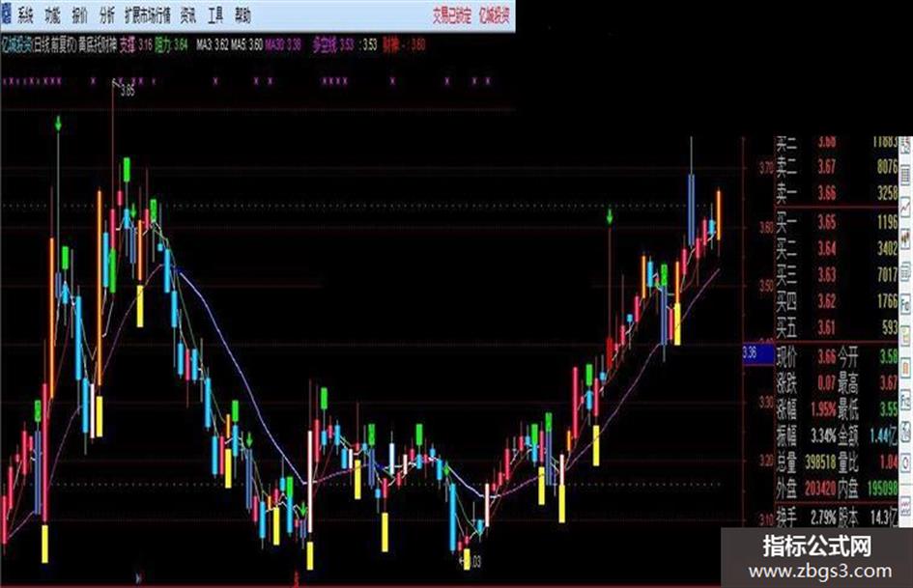913x588 pixels.
Task: Click the MA5: 3.60 indicator value
Action: pos(247,45)
